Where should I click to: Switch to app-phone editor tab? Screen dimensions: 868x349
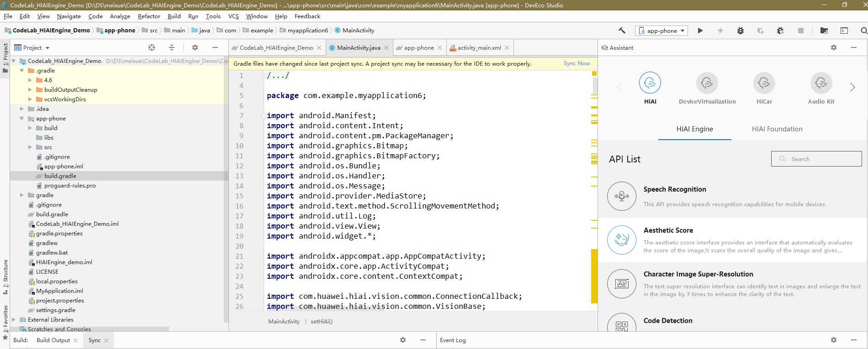point(419,47)
